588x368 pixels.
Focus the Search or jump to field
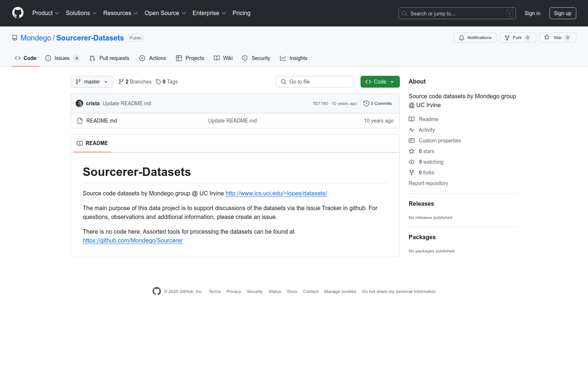tap(457, 13)
